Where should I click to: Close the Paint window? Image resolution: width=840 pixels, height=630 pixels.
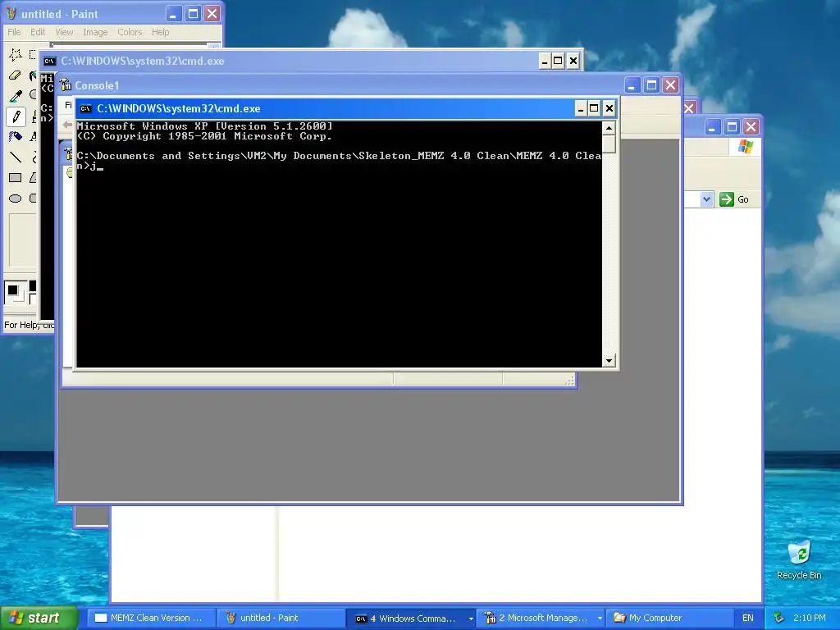coord(212,14)
